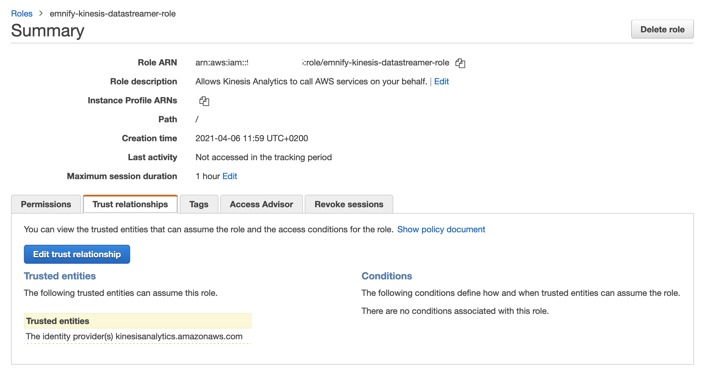705x390 pixels.
Task: Open the Show policy document link
Action: coord(441,229)
